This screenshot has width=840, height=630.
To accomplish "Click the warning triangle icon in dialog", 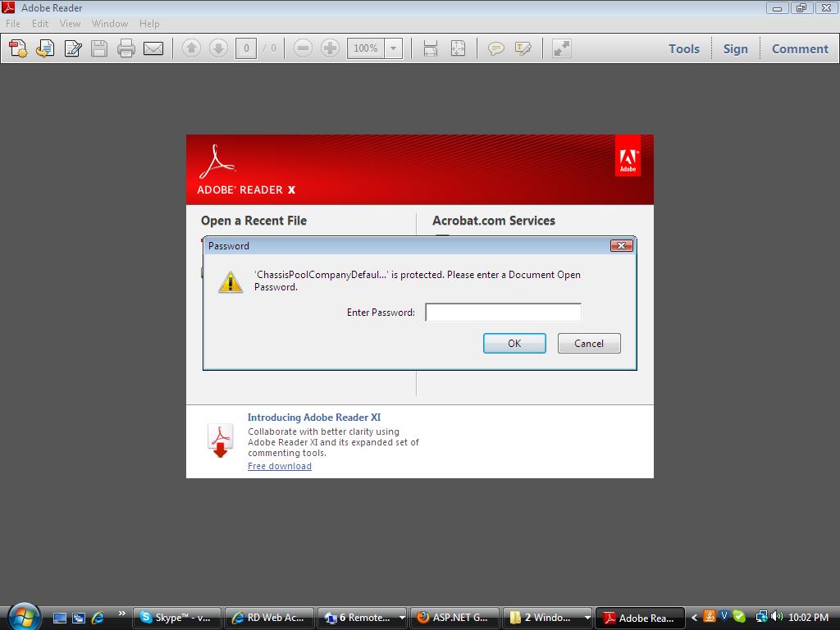I will point(231,282).
